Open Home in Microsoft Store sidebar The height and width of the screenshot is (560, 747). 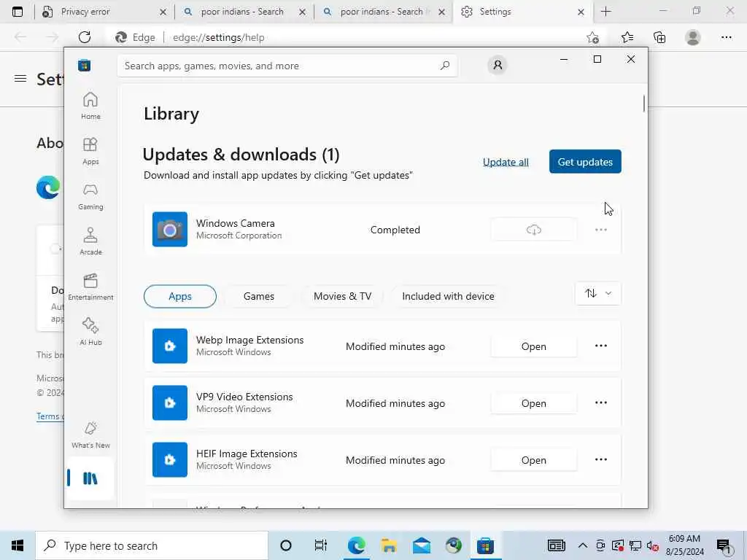click(90, 106)
